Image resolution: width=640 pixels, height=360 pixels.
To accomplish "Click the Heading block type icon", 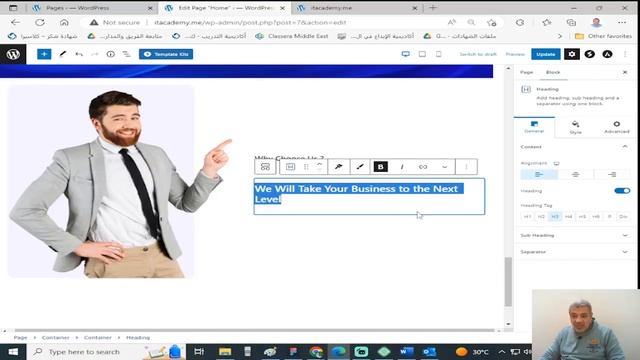I will 290,167.
